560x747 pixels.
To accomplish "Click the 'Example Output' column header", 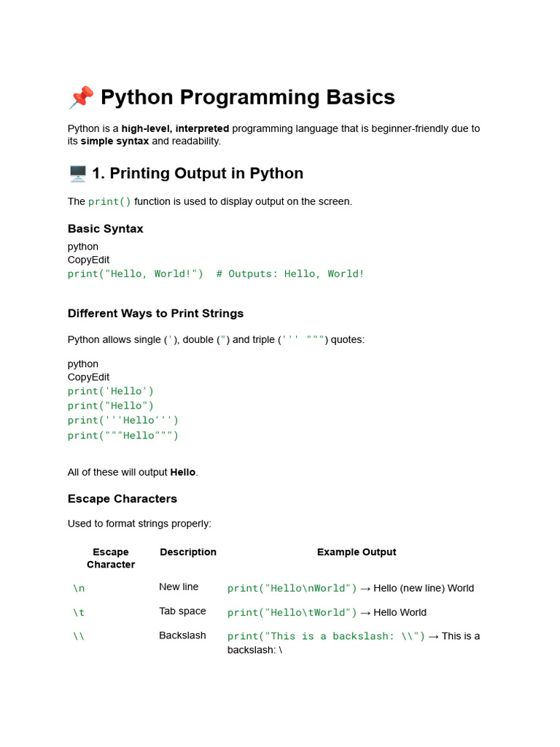I will 357,552.
